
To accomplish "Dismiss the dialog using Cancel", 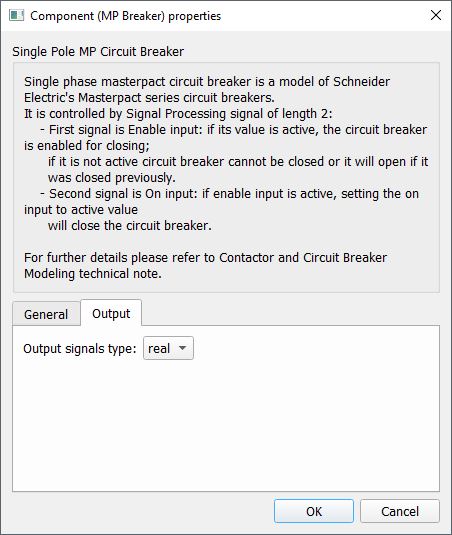I will click(399, 511).
